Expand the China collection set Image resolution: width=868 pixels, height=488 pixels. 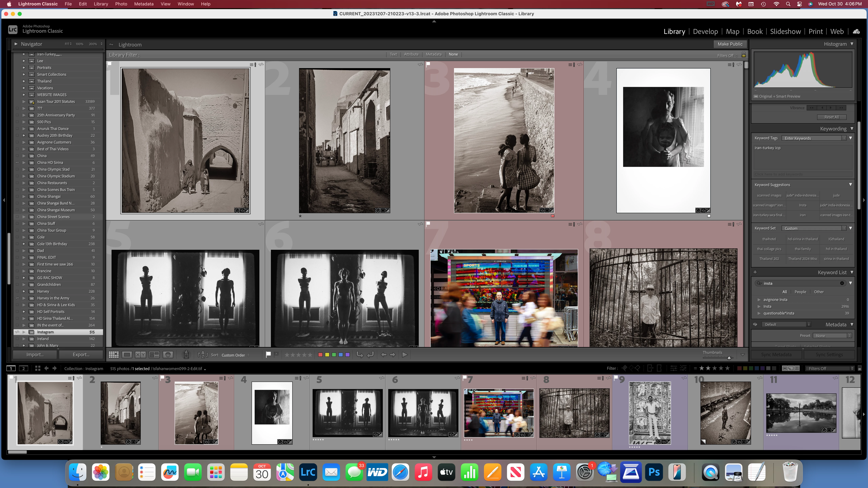pyautogui.click(x=24, y=156)
